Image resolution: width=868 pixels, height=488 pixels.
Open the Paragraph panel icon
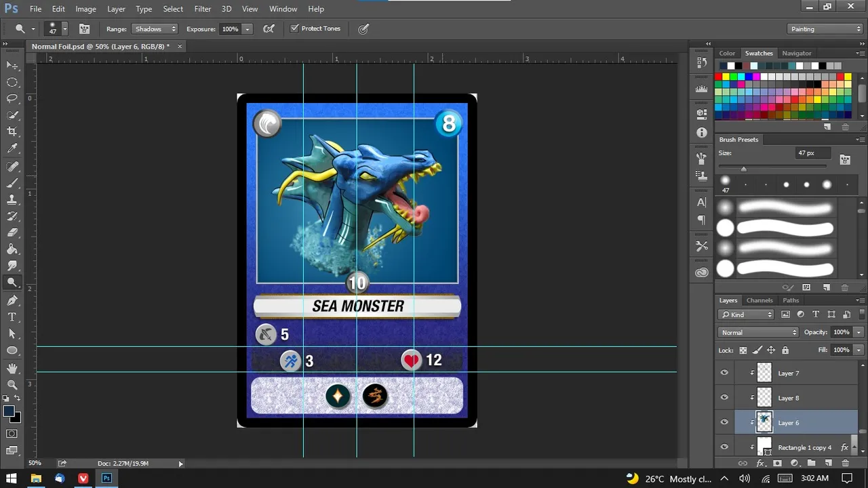702,220
